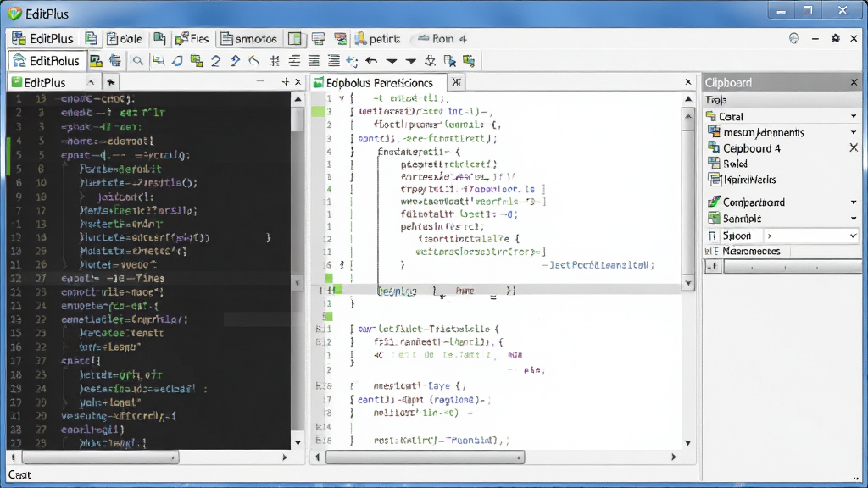
Task: Select the 'EditRolus' tab in the second toolbar
Action: [47, 61]
